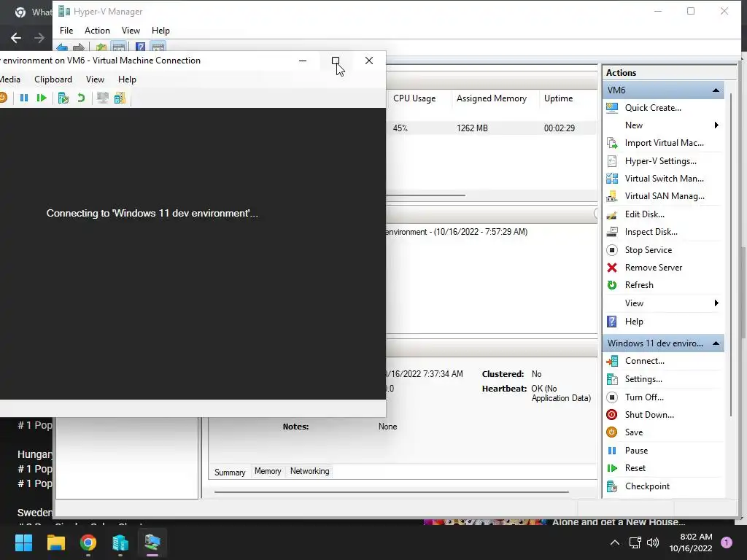Click horizontal scrollbar below the Summary tabs
747x560 pixels.
391,492
